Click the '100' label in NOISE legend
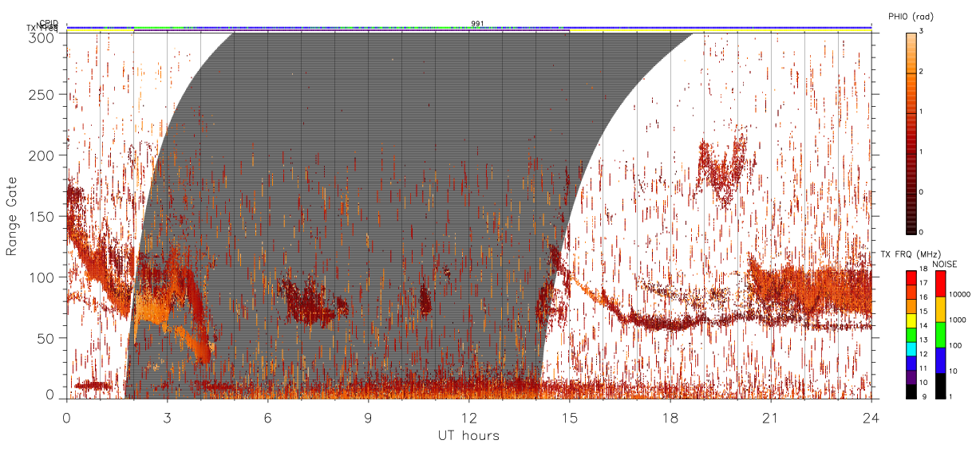This screenshot has width=980, height=452. pos(955,345)
